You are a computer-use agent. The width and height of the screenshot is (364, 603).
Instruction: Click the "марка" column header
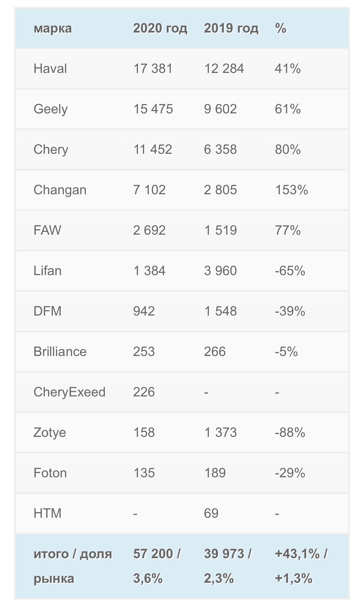click(53, 28)
